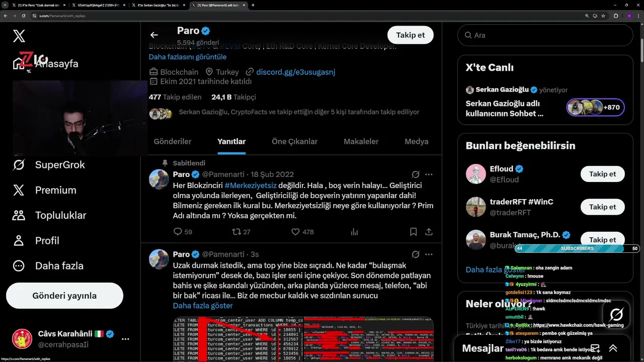Focus the Ara search field

545,35
